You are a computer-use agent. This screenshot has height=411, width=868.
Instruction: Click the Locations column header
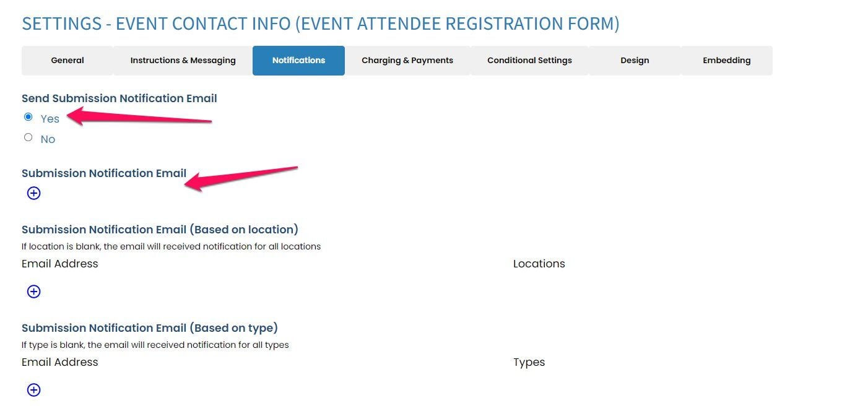pos(539,264)
